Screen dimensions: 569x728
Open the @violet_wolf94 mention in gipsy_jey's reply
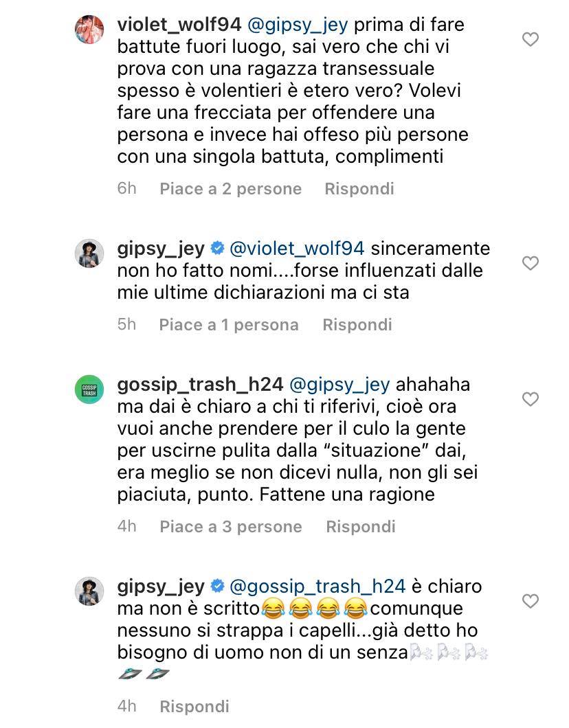click(x=297, y=249)
